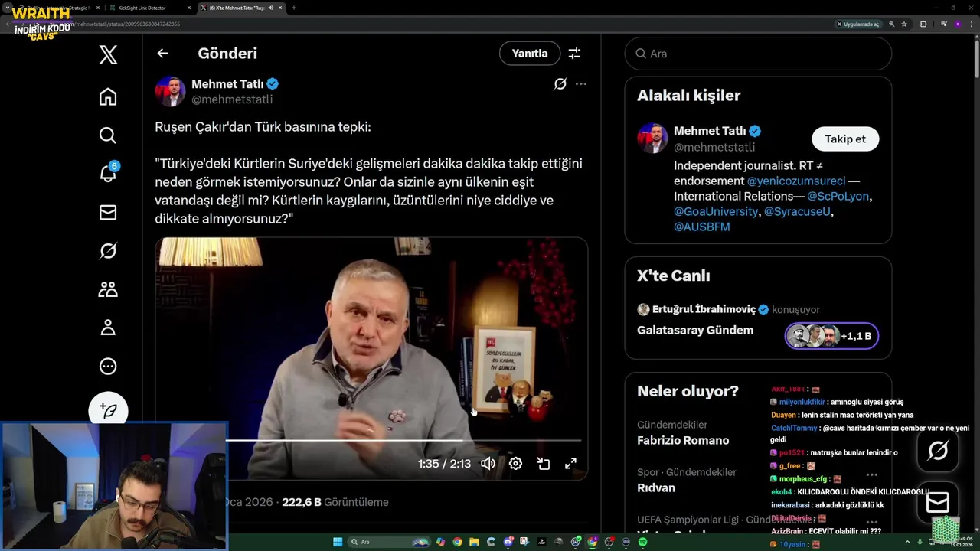Toggle picture-in-picture on the video
Image resolution: width=980 pixels, height=551 pixels.
pos(543,464)
